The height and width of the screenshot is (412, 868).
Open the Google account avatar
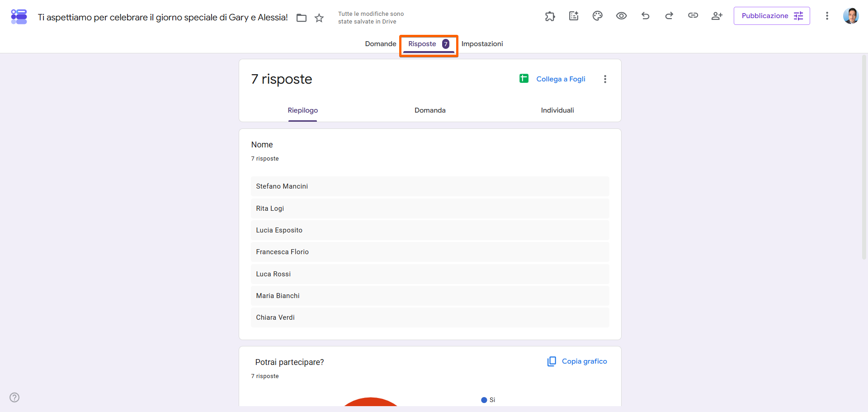point(851,16)
